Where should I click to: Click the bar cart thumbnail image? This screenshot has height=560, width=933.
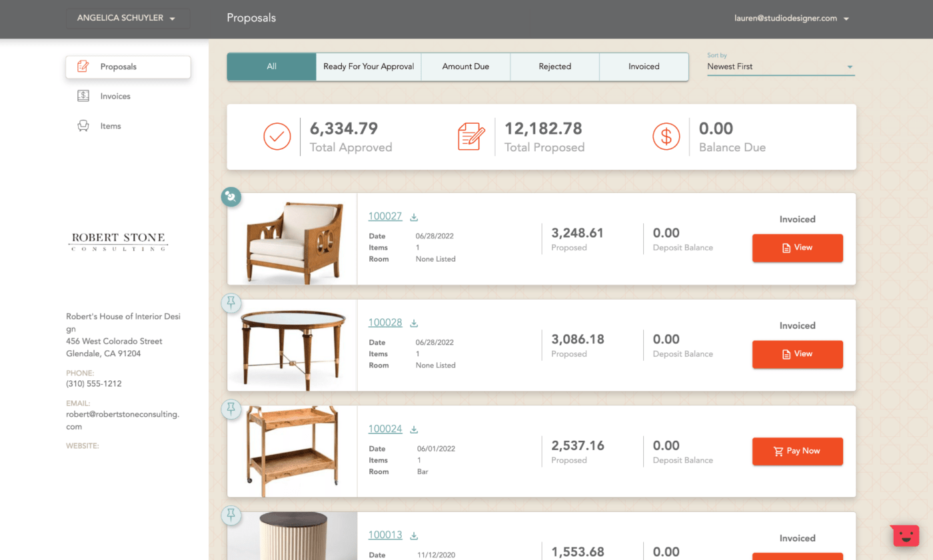(x=293, y=451)
